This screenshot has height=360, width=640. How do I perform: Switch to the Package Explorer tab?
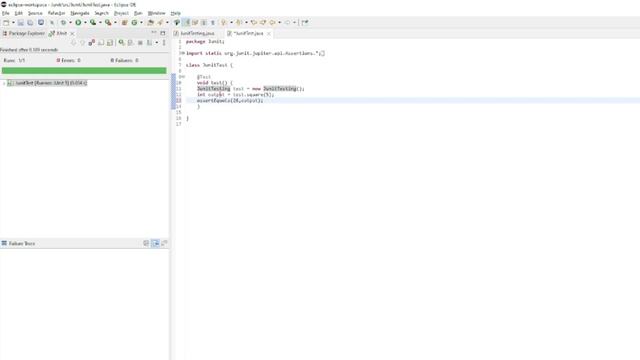point(24,33)
